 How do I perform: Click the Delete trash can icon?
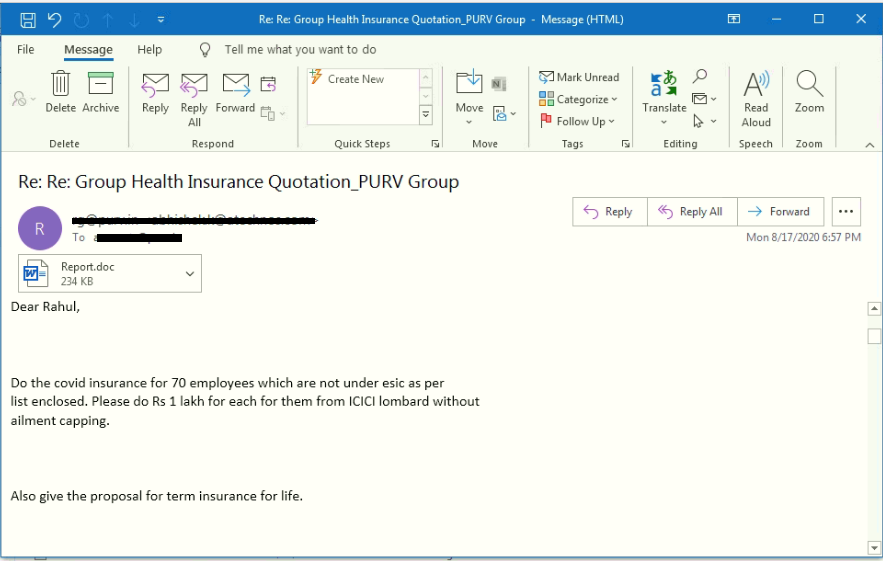60,84
